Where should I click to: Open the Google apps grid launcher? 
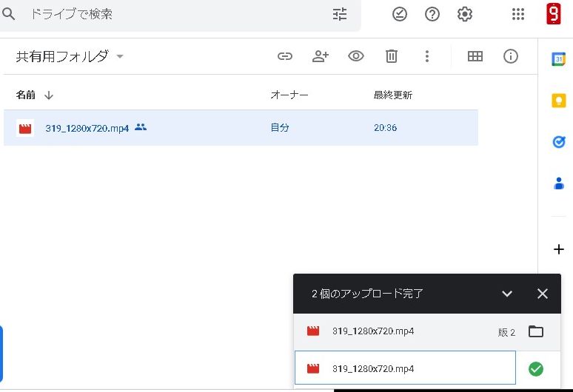518,14
